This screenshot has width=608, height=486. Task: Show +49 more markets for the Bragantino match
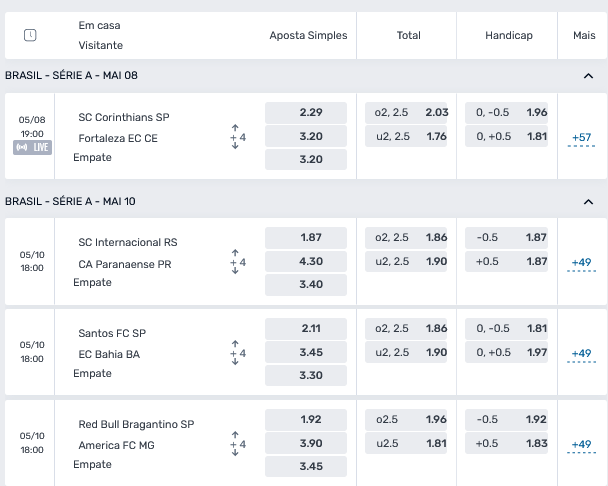point(581,444)
